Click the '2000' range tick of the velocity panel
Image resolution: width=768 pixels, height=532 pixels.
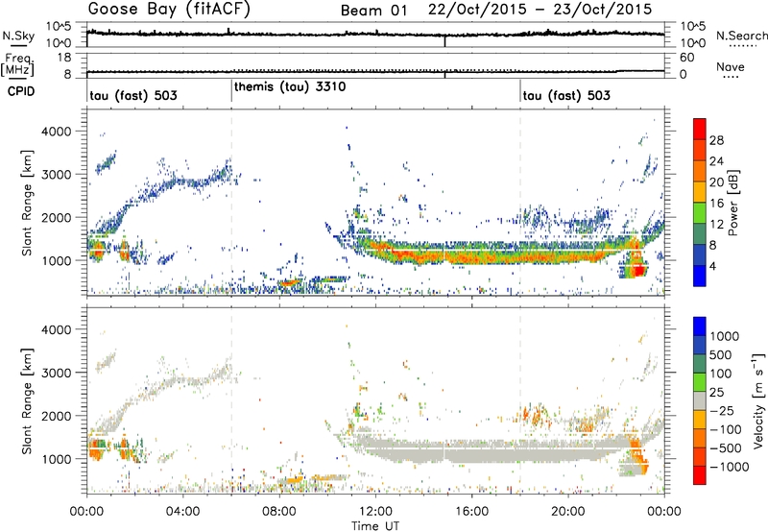click(56, 416)
